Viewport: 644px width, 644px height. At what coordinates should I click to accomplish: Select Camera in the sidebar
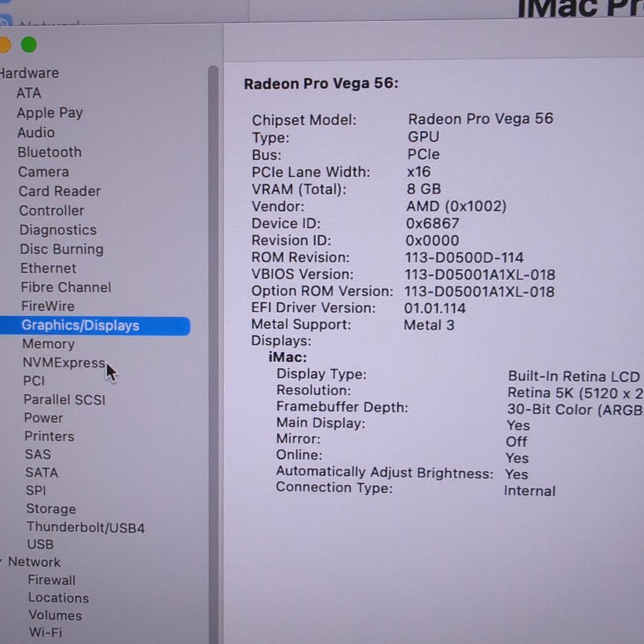43,172
